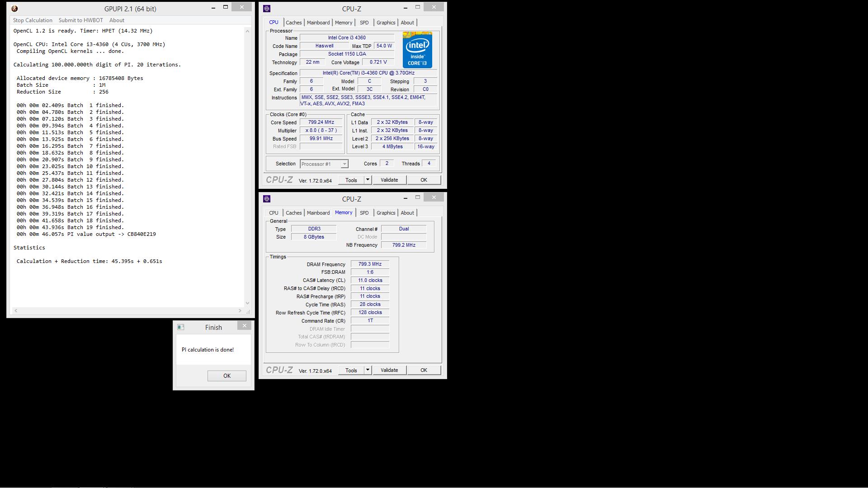The height and width of the screenshot is (488, 868).
Task: Click the scroll-left arrow of GPUPI log
Action: (x=16, y=310)
